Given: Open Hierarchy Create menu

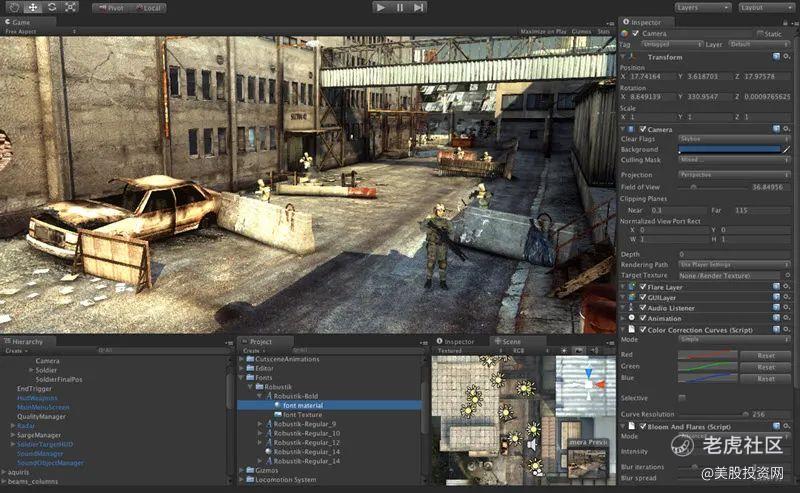Looking at the screenshot, I should point(16,351).
